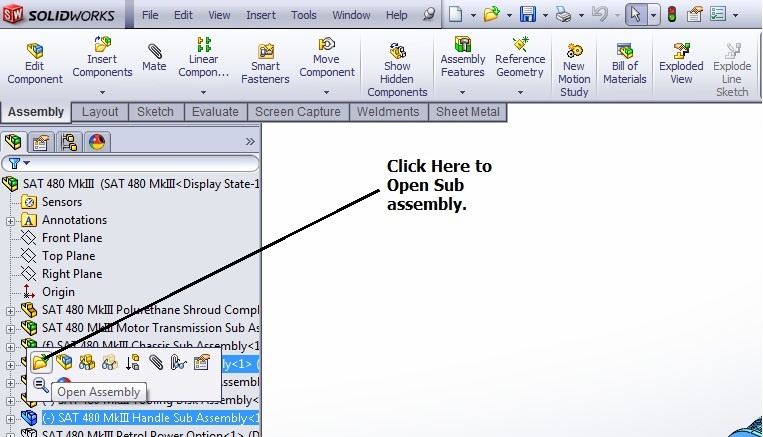Expand Motor Transmission Sub Assembly node
The height and width of the screenshot is (437, 763).
tap(10, 329)
